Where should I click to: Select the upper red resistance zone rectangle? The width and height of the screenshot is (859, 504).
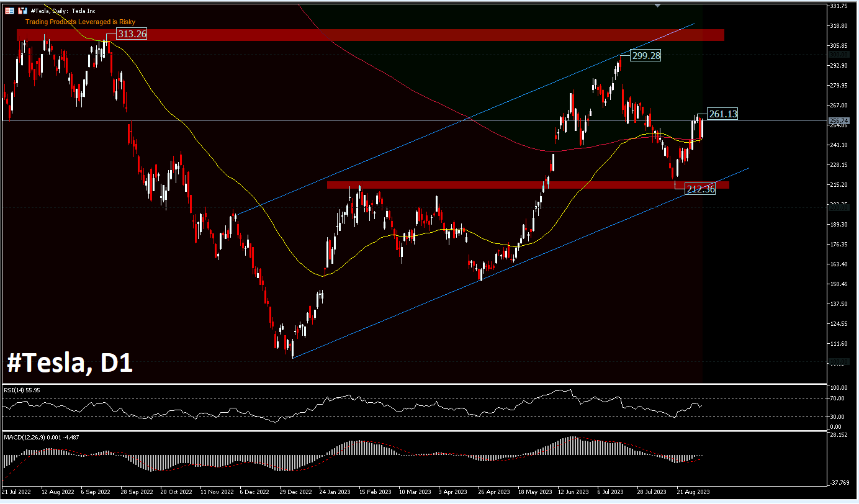click(371, 35)
